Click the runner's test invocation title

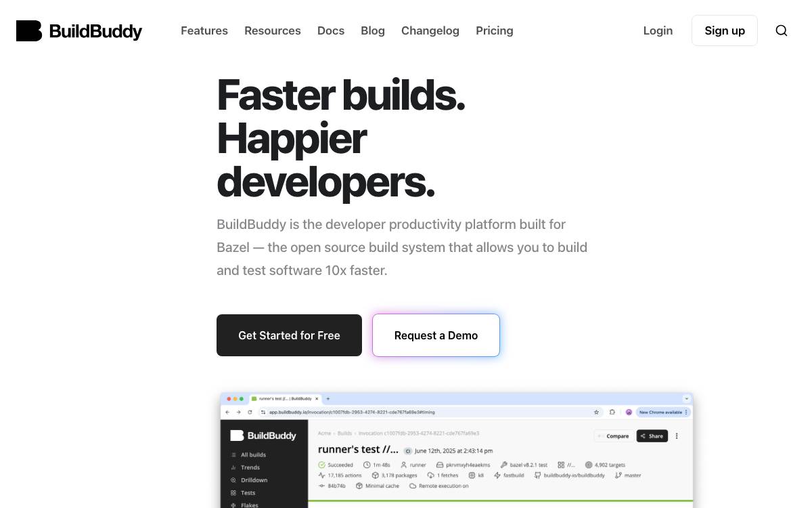[359, 449]
